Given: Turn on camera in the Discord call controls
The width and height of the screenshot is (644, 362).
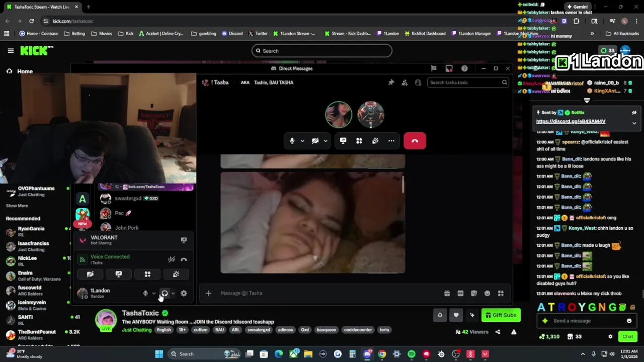Looking at the screenshot, I should pyautogui.click(x=315, y=141).
